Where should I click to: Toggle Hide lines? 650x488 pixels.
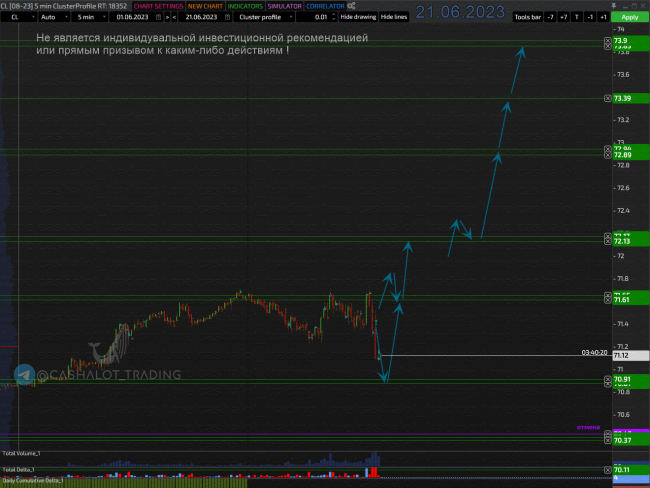pyautogui.click(x=394, y=17)
